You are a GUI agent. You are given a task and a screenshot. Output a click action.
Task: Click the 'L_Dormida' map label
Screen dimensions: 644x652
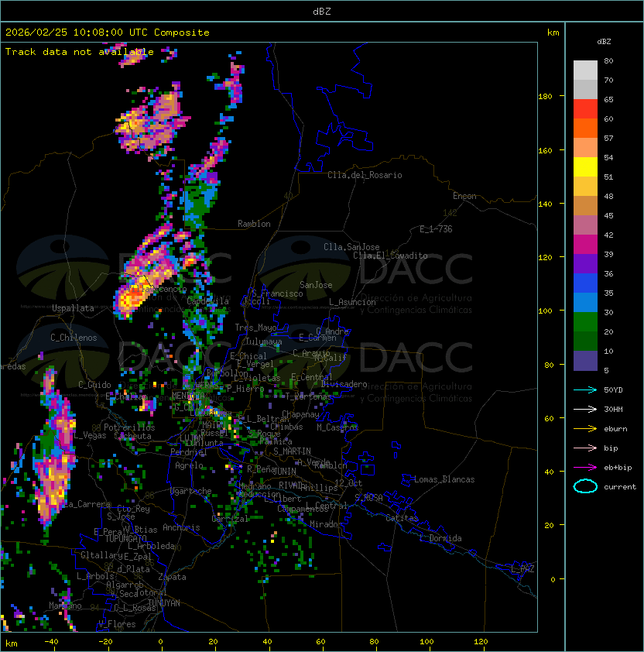(440, 538)
